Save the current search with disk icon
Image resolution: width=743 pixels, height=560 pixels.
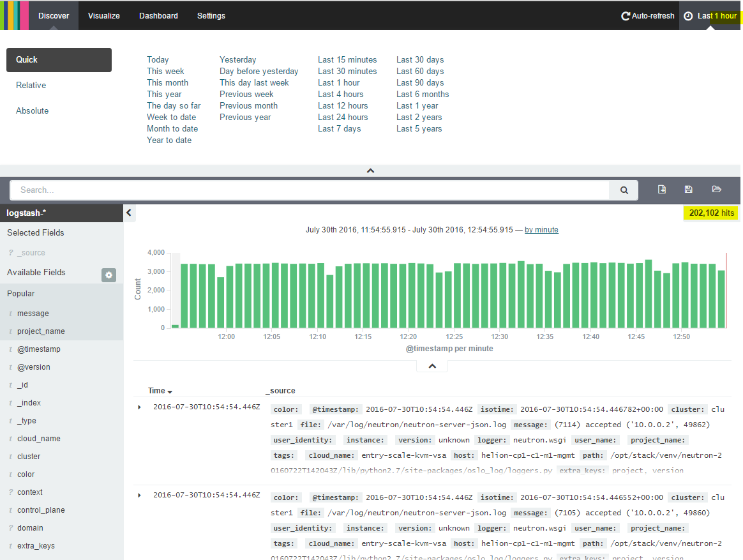(689, 190)
